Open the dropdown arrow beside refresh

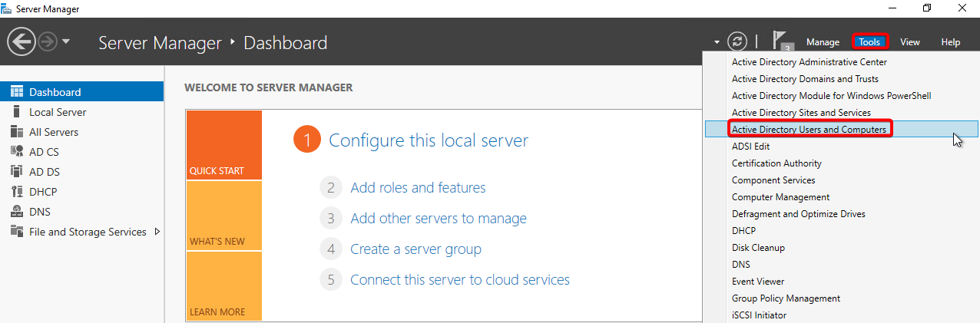coord(717,42)
